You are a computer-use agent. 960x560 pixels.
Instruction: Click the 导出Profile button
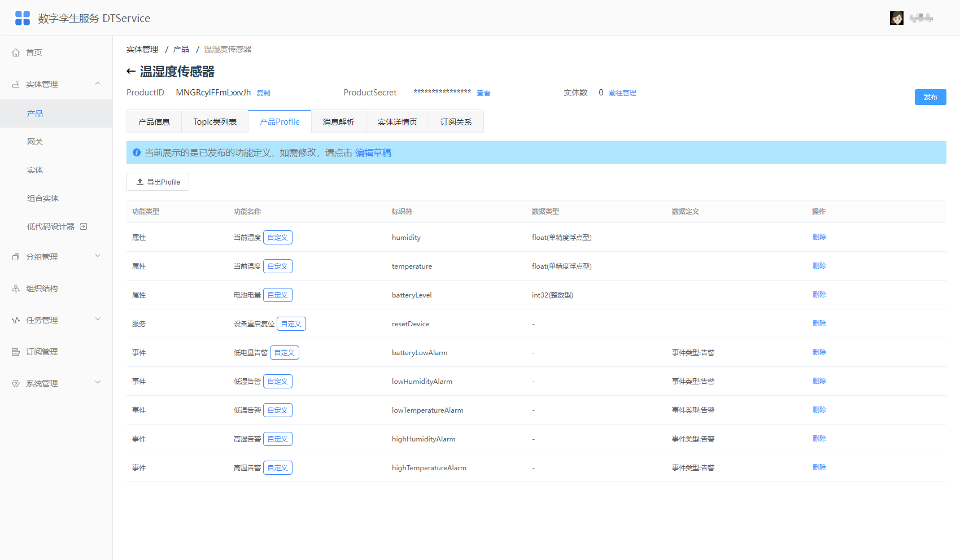tap(158, 182)
